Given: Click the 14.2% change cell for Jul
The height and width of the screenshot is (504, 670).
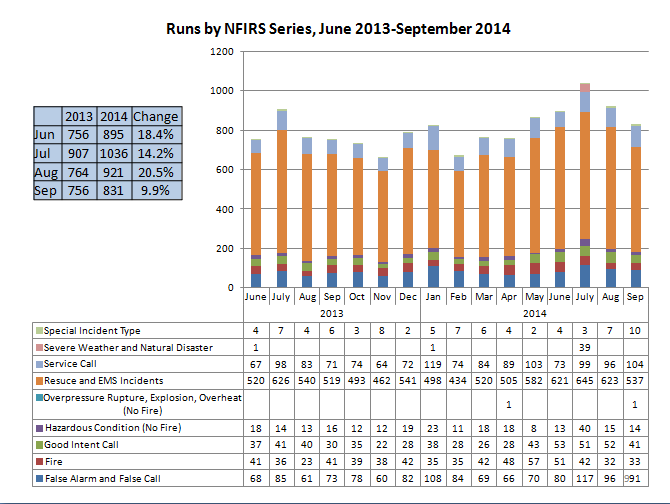Looking at the screenshot, I should point(156,153).
